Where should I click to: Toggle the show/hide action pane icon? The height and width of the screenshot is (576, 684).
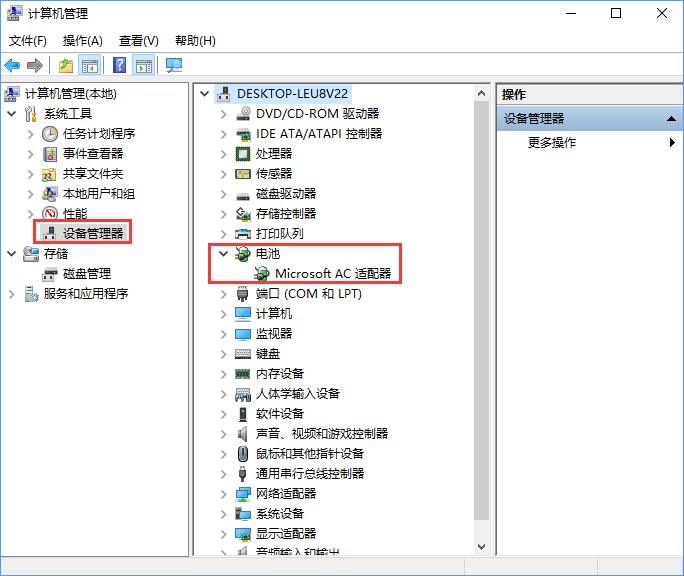(x=144, y=66)
